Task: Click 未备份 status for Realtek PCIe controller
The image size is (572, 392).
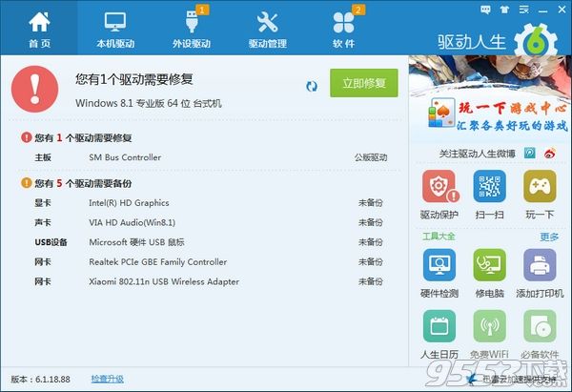Action: click(371, 261)
